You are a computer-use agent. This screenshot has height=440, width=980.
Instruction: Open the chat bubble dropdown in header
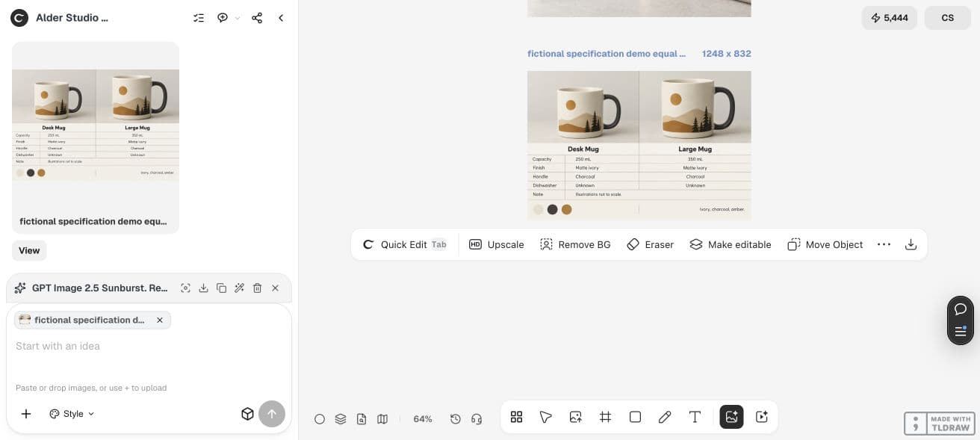point(228,18)
